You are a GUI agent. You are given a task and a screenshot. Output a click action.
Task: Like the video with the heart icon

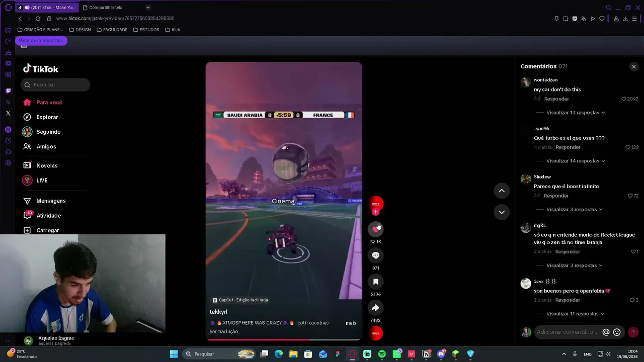pos(375,229)
